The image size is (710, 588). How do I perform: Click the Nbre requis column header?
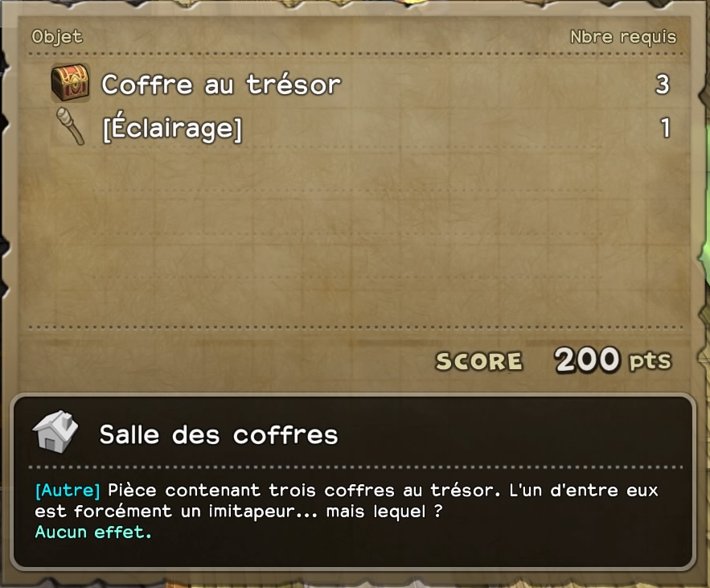[623, 37]
